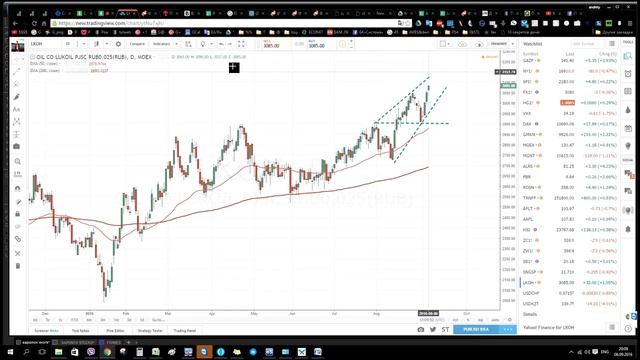Click the undo arrow in toolbar
The image size is (640, 360).
coord(221,44)
